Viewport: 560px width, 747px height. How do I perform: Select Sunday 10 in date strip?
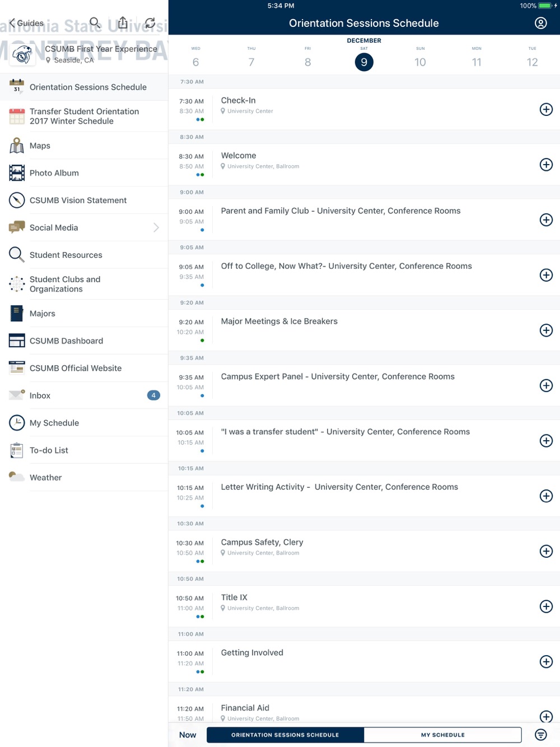tap(420, 58)
